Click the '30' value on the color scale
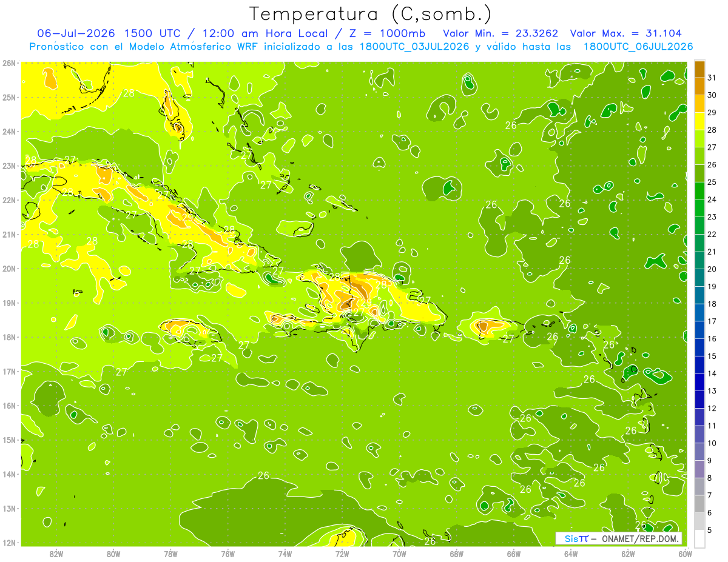 pyautogui.click(x=712, y=95)
